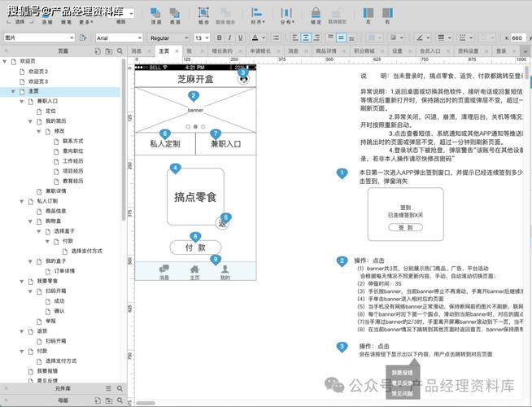Switch to the 申请楼长 tab

(260, 51)
